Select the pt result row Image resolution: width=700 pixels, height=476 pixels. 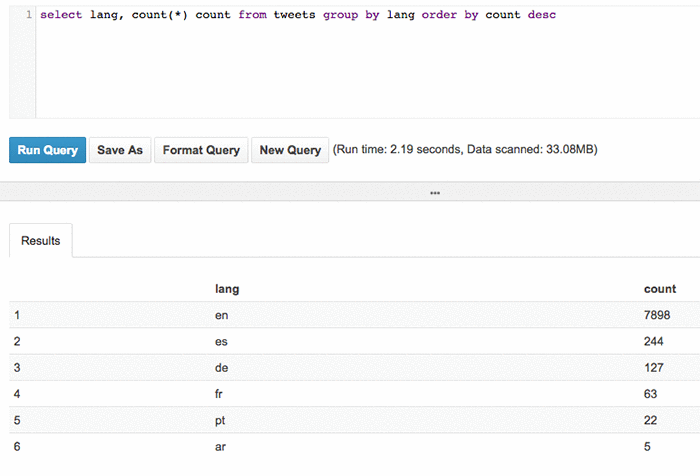click(354, 420)
